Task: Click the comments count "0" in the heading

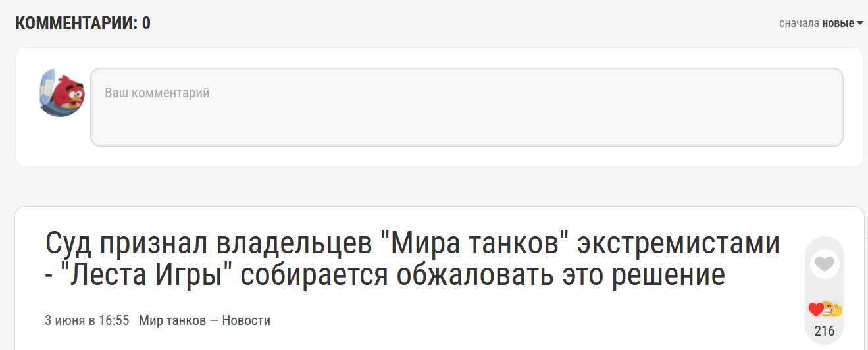Action: [x=146, y=23]
